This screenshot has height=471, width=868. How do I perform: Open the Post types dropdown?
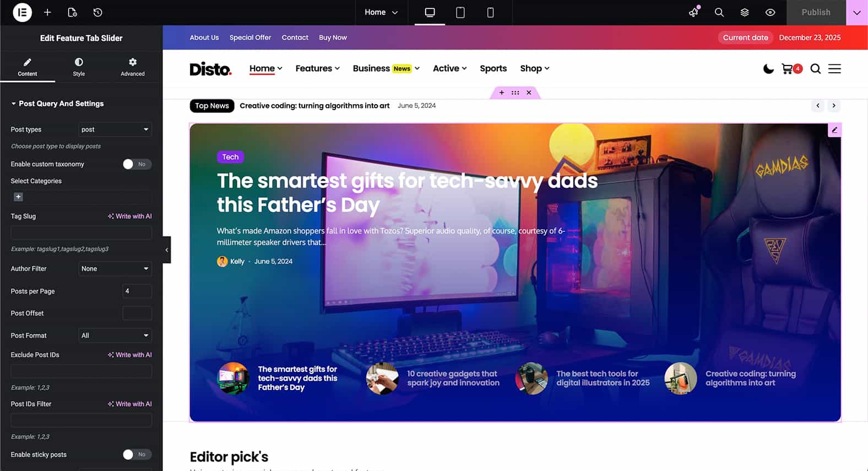point(115,129)
